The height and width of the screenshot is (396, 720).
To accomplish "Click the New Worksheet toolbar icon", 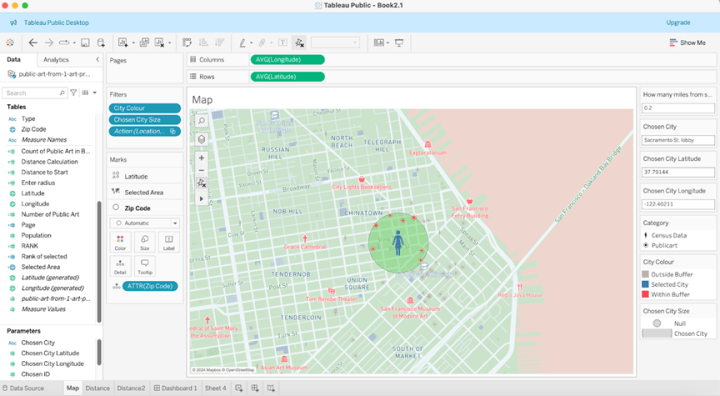I will coord(123,43).
